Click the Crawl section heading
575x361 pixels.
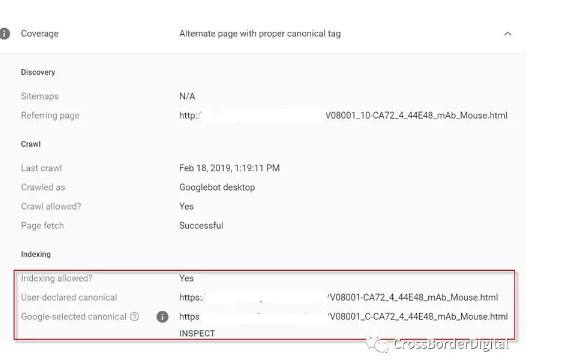tap(30, 144)
